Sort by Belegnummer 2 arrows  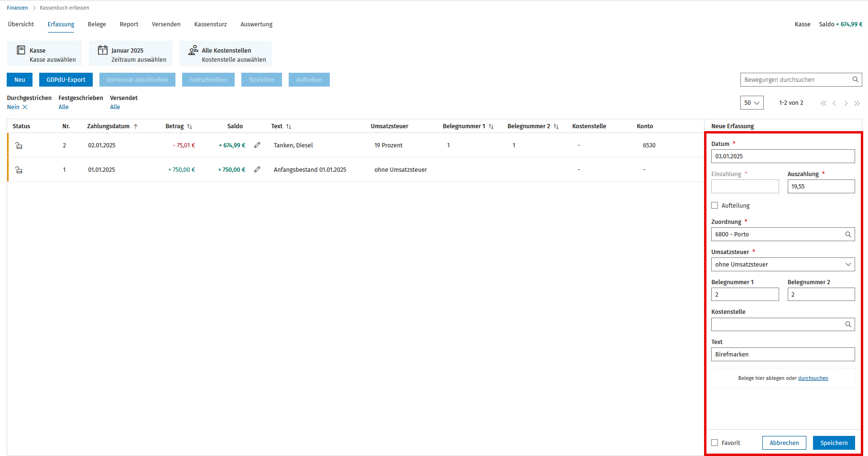coord(556,126)
